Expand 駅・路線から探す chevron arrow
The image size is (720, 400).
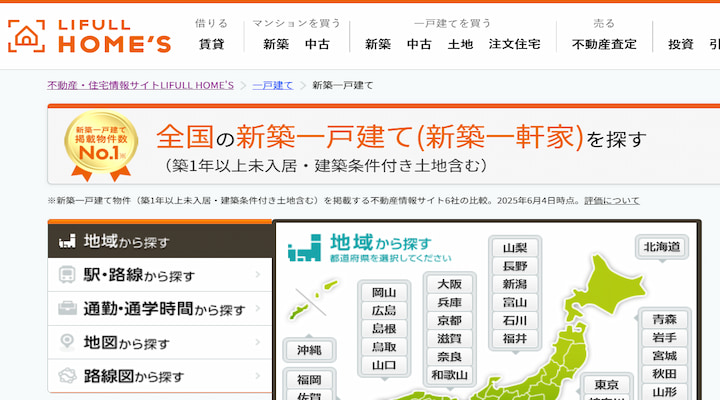258,275
